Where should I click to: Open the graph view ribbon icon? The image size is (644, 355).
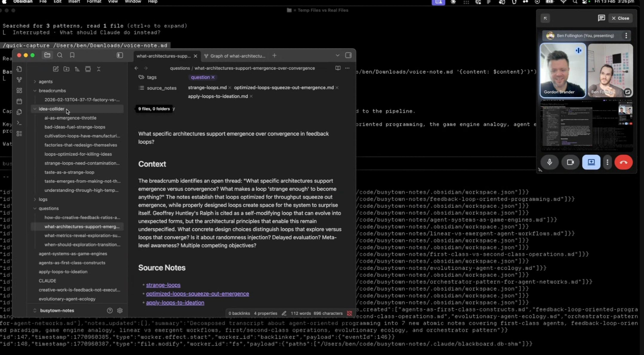(x=19, y=80)
